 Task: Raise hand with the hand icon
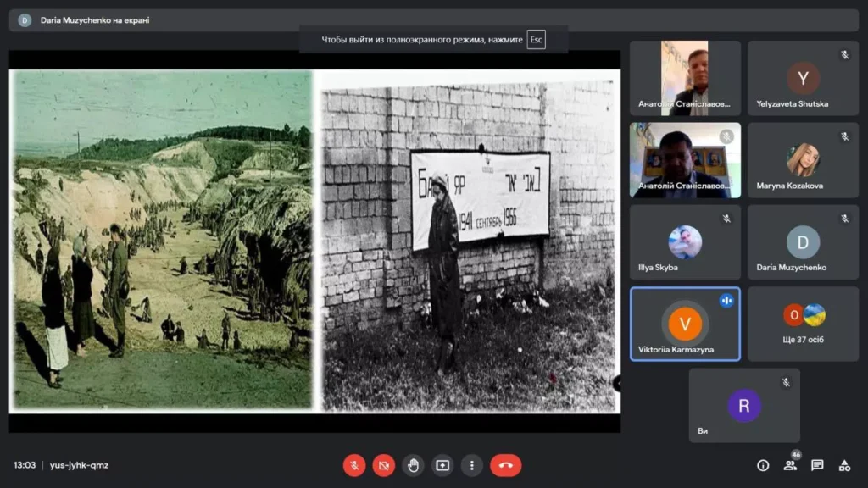point(413,465)
